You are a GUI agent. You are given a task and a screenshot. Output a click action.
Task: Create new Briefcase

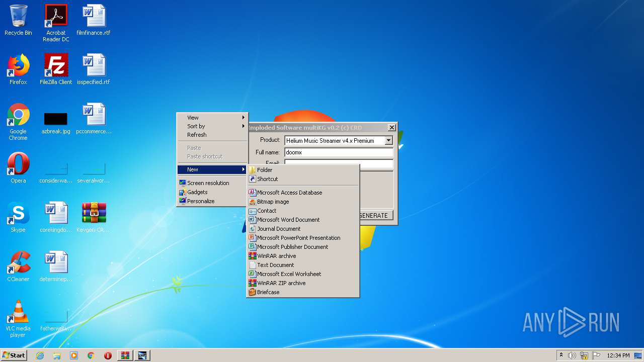pyautogui.click(x=303, y=292)
